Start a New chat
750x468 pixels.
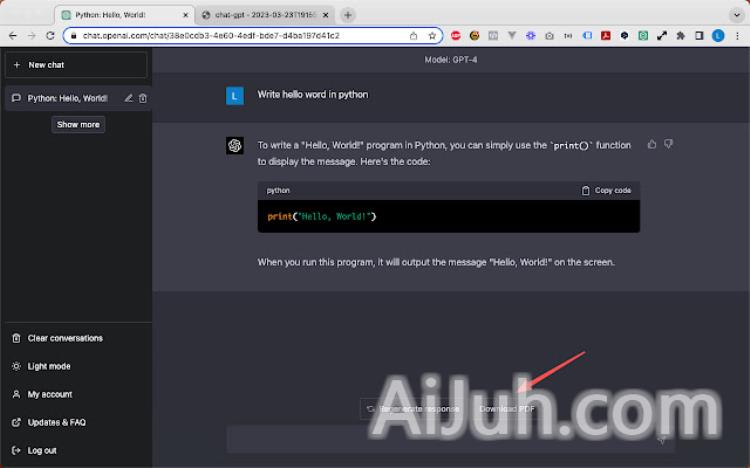click(76, 65)
